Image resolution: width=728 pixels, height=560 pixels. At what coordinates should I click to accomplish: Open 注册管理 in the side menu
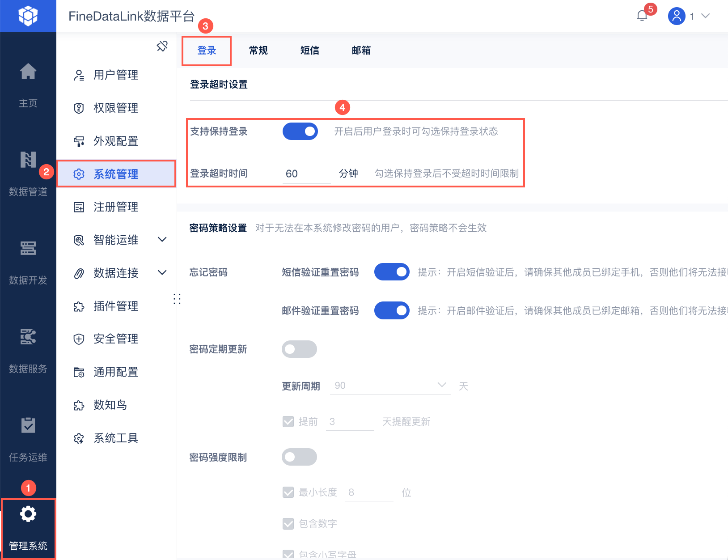click(x=116, y=207)
